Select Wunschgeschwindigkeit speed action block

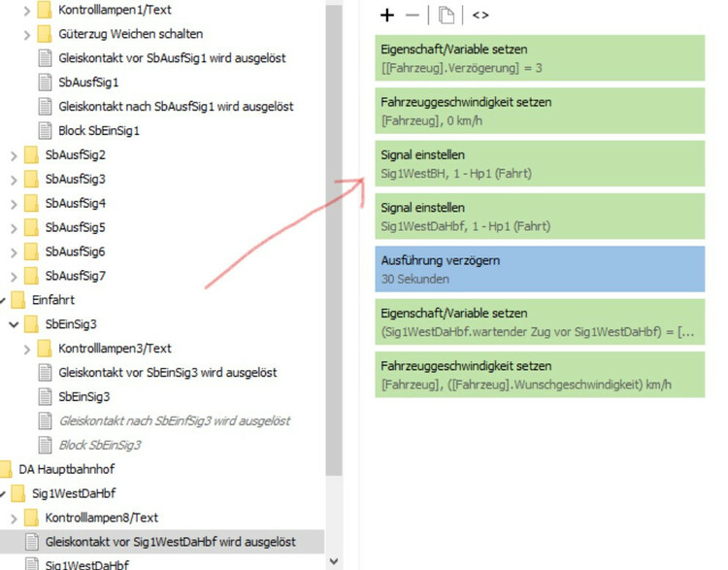point(540,375)
